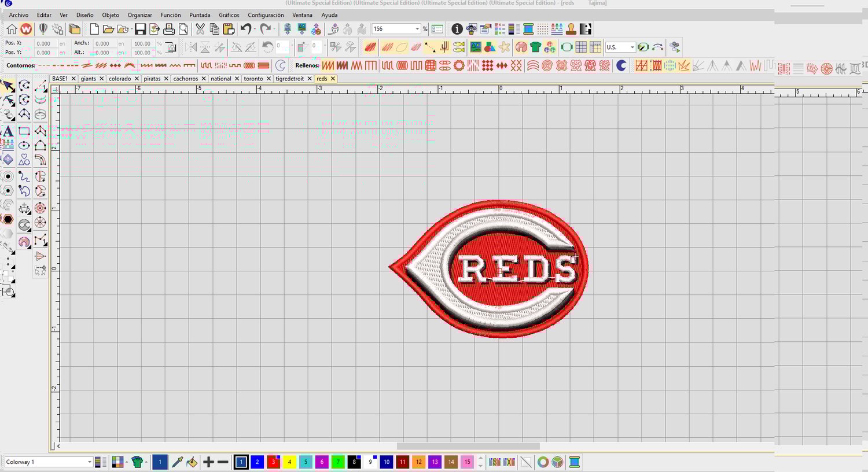Switch to the BASE1 design tab

pyautogui.click(x=60, y=79)
